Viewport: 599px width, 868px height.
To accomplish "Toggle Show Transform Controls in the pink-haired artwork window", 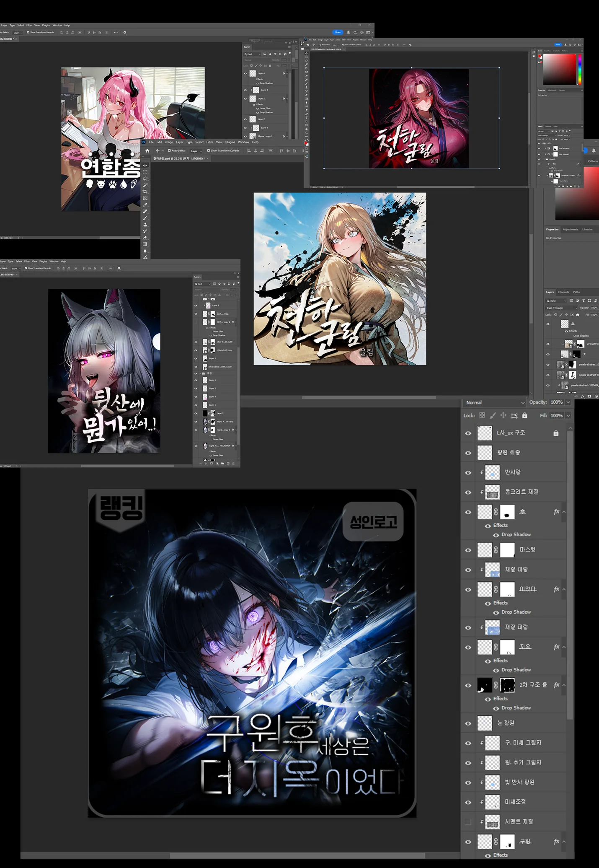I will pyautogui.click(x=28, y=32).
